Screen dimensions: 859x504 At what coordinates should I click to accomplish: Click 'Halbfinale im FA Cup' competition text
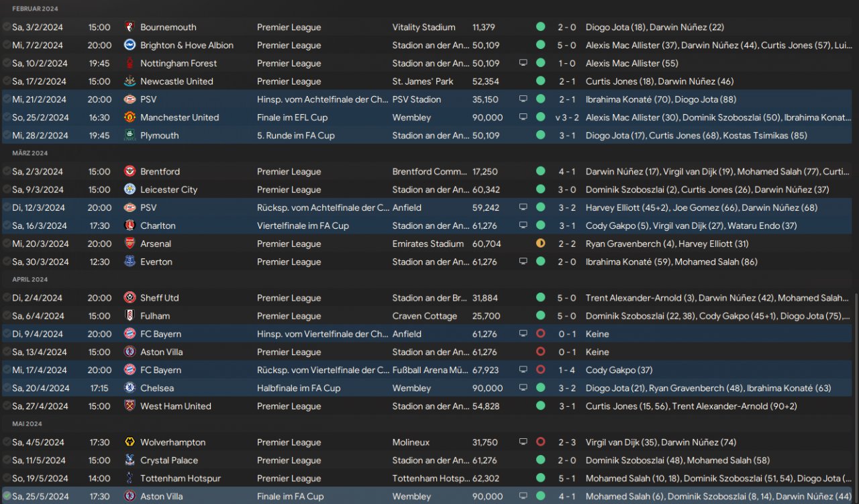pyautogui.click(x=299, y=389)
